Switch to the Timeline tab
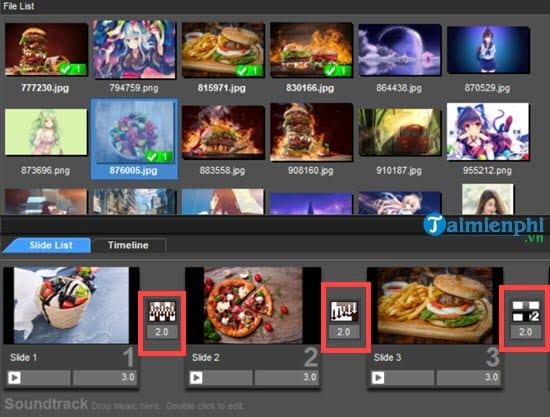 (128, 245)
